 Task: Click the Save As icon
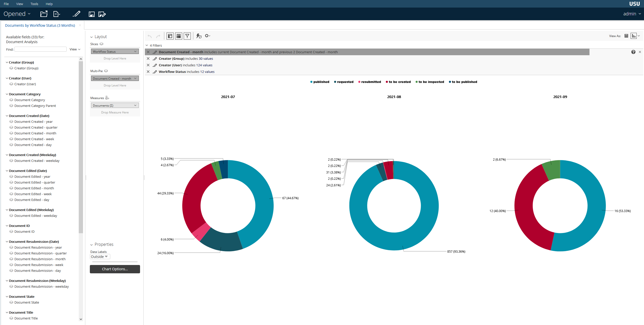click(102, 14)
